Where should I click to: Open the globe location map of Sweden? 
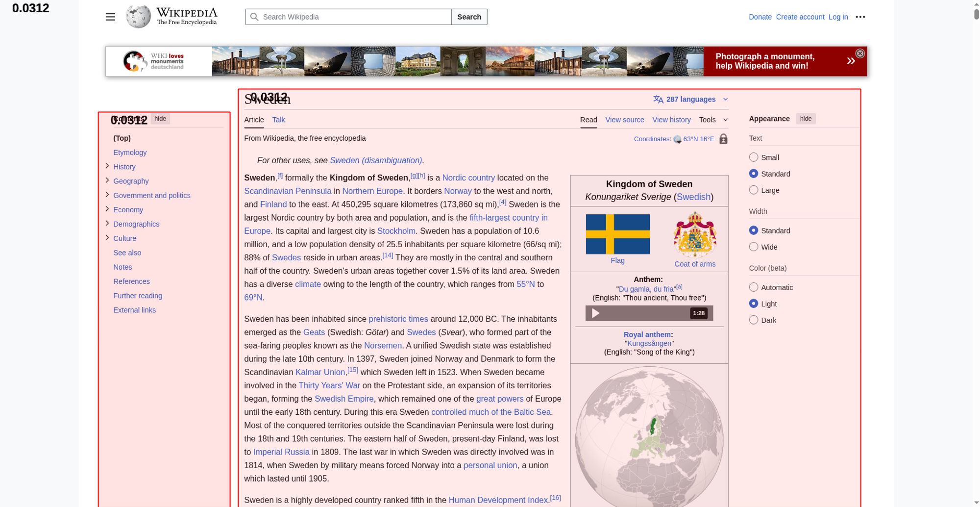click(x=649, y=436)
